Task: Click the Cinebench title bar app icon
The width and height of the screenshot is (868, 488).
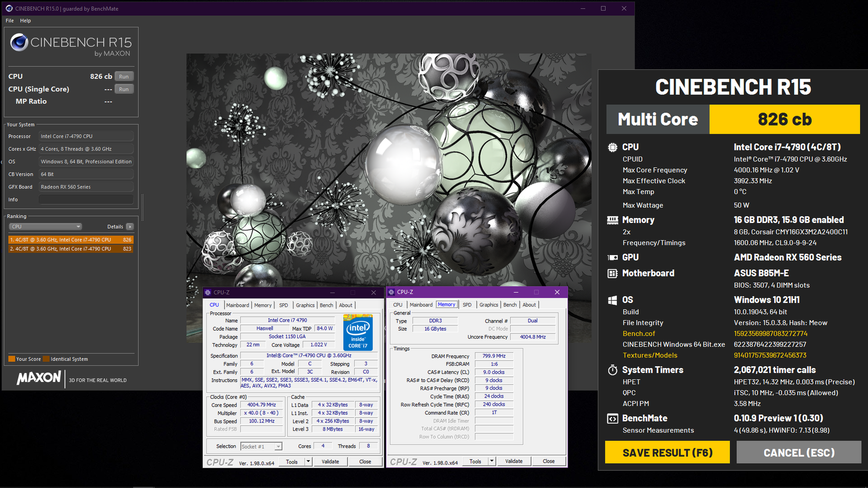Action: (9, 8)
